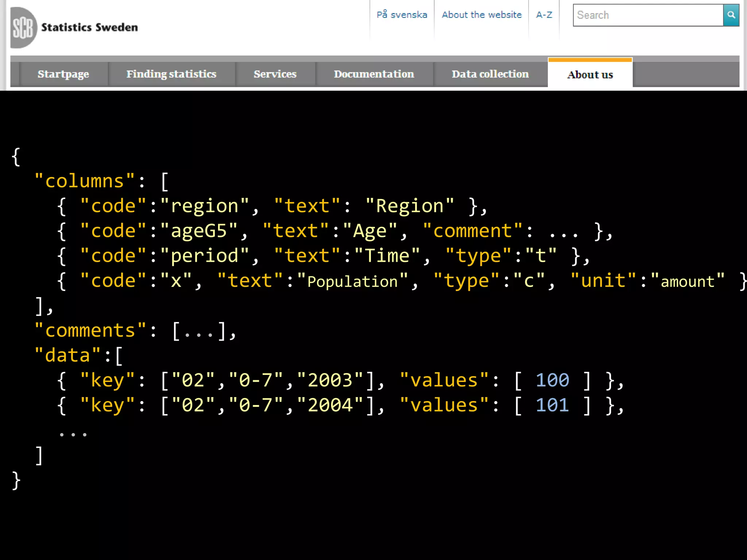
Task: Open the Data collection tab
Action: [x=490, y=74]
